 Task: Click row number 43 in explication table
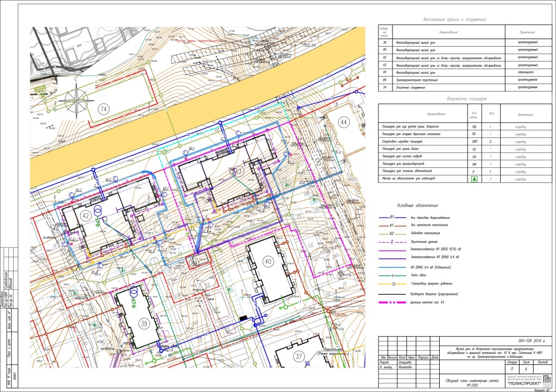click(384, 65)
